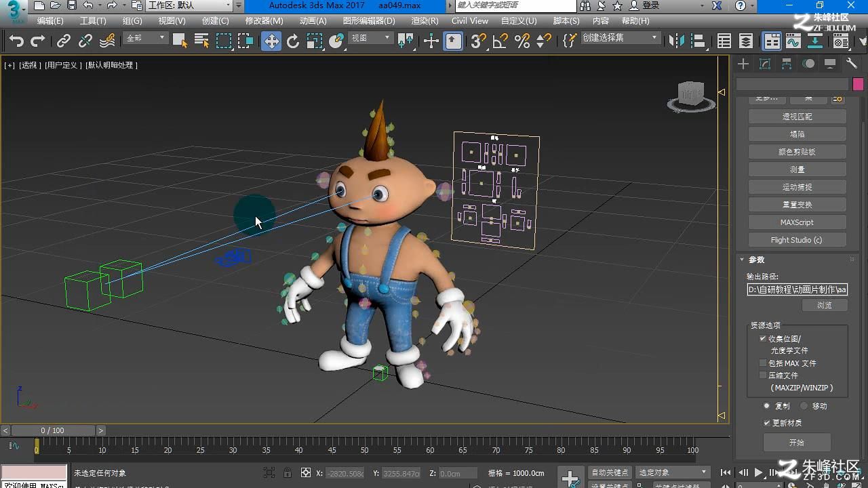The height and width of the screenshot is (488, 868).
Task: Click the 开始 button
Action: click(797, 443)
